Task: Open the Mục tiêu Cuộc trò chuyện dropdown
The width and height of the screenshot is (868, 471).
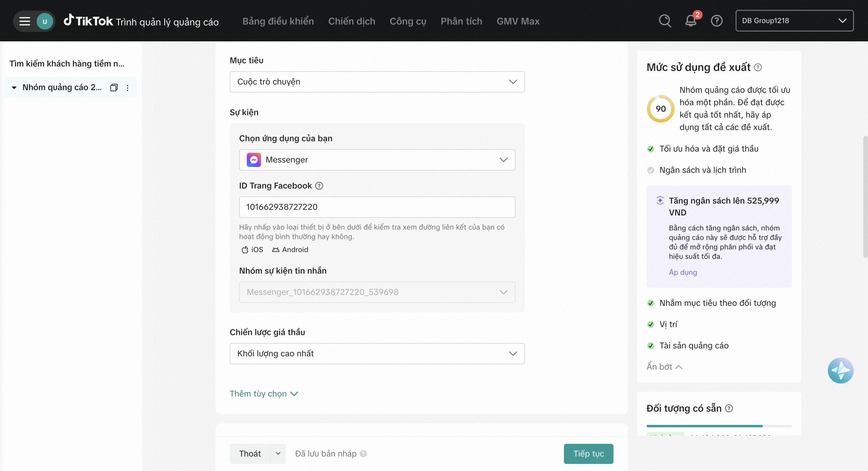Action: [377, 82]
